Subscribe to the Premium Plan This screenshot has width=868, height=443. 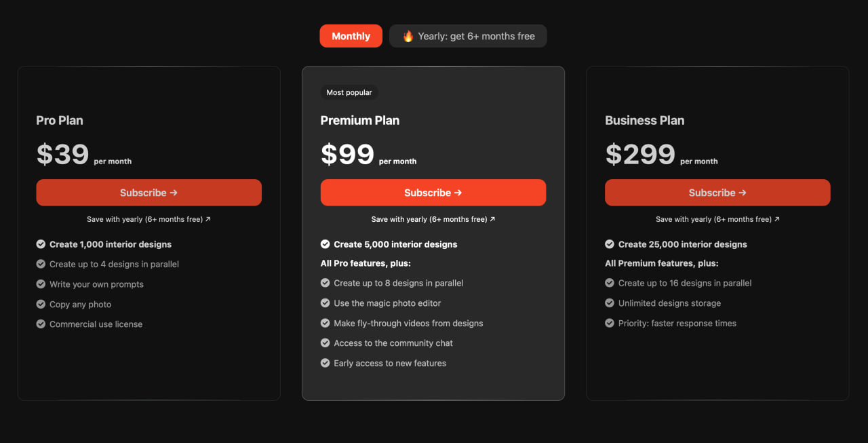click(x=433, y=193)
